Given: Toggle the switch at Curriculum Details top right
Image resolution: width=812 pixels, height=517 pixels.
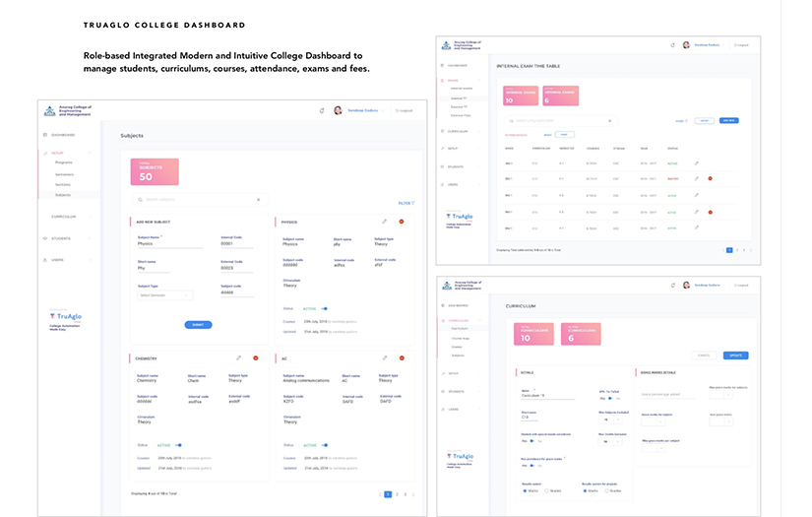Looking at the screenshot, I should 610,399.
